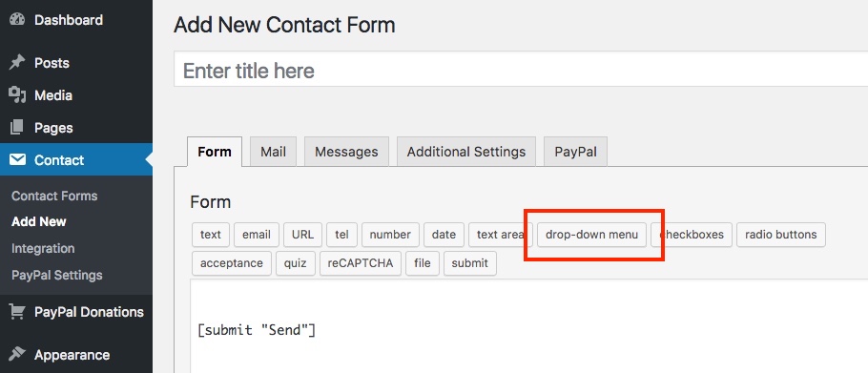The image size is (868, 373).
Task: Switch to the Mail tab
Action: pyautogui.click(x=273, y=152)
